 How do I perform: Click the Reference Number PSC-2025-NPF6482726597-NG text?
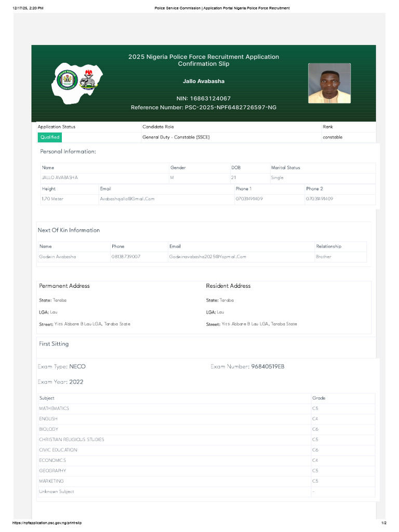tap(204, 107)
